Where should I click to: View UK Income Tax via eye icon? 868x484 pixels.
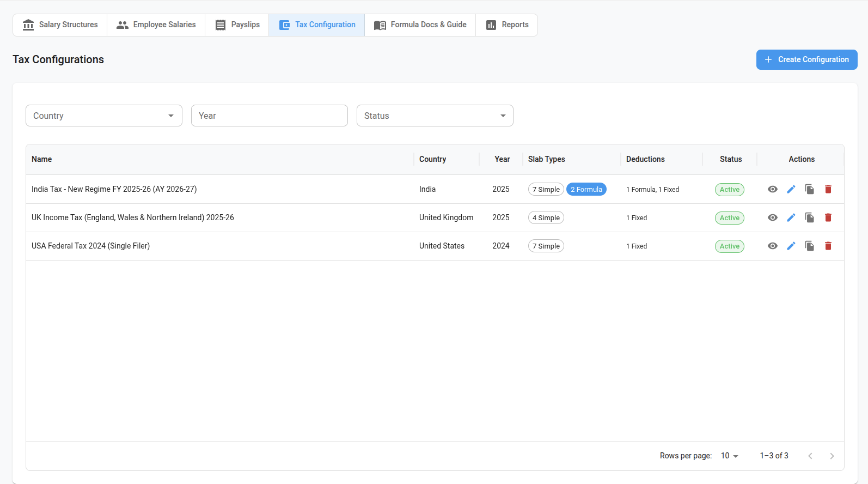coord(773,217)
